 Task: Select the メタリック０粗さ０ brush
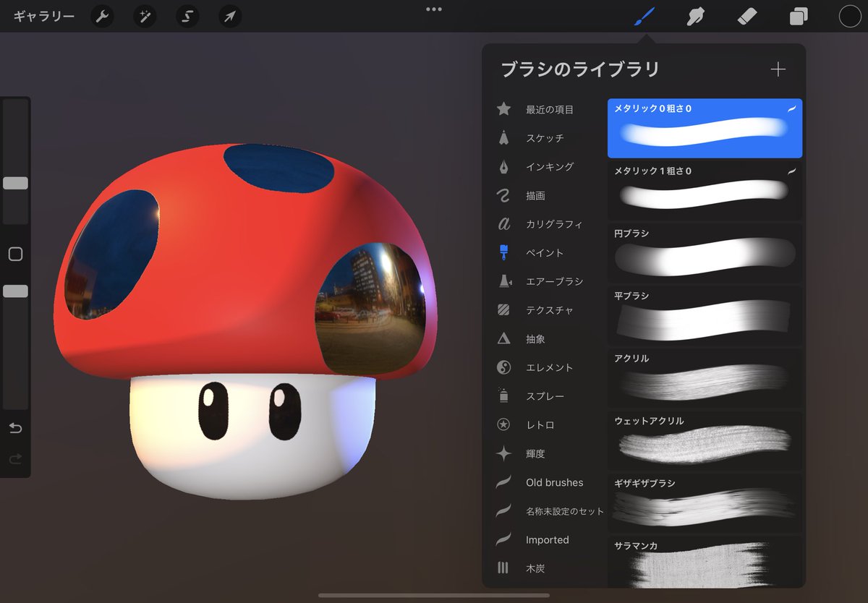point(705,128)
